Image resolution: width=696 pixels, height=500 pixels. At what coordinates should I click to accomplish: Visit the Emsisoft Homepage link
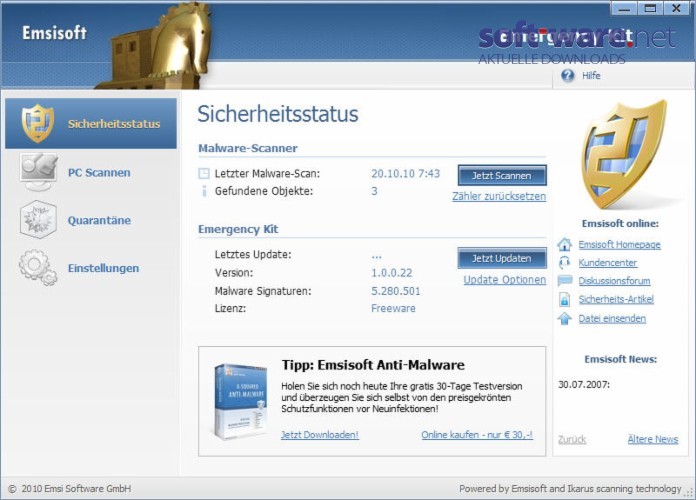[x=619, y=244]
